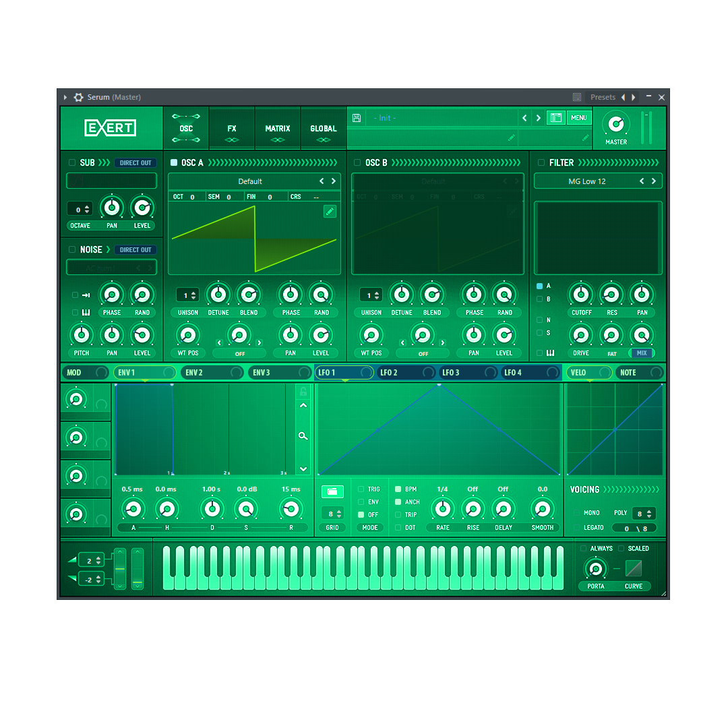The width and height of the screenshot is (728, 728).
Task: Toggle the LFO TRIG mode checkbox
Action: (361, 489)
